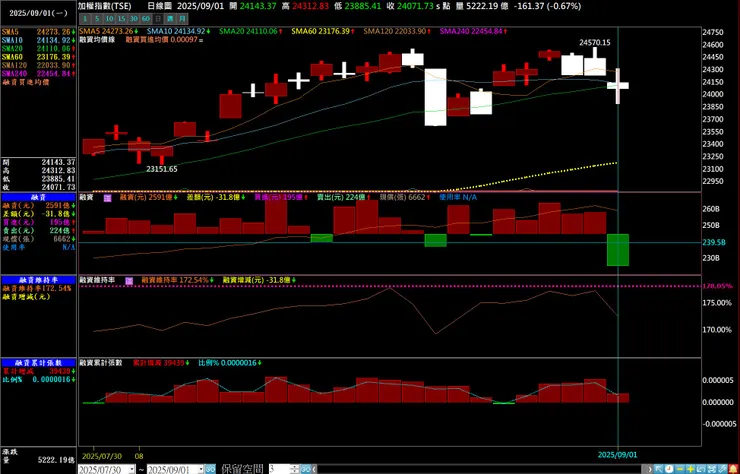Click the clock icon in bottom toolbar

pyautogui.click(x=669, y=469)
